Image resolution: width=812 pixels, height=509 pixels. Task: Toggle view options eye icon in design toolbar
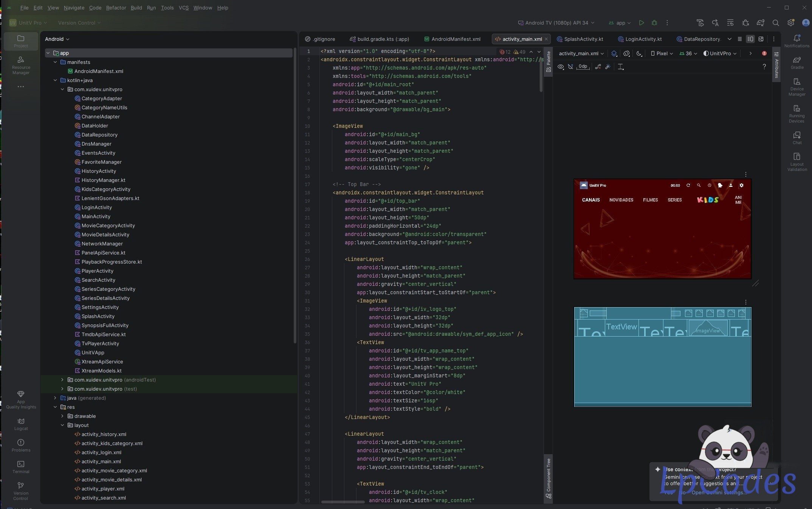tap(561, 67)
